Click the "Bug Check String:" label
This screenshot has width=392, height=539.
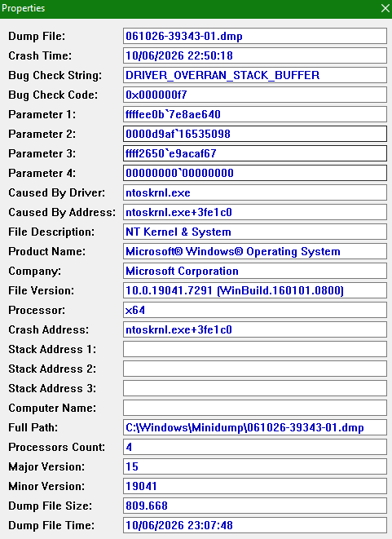(55, 75)
